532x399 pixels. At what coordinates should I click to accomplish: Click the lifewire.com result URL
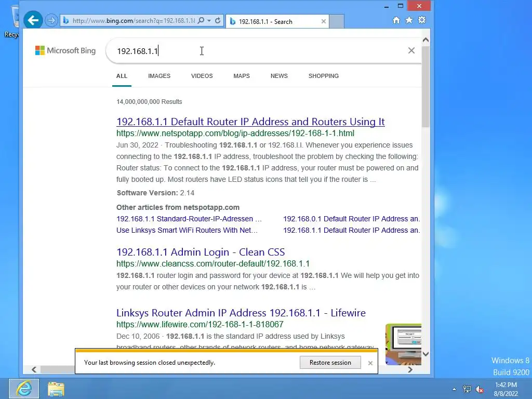tap(200, 325)
